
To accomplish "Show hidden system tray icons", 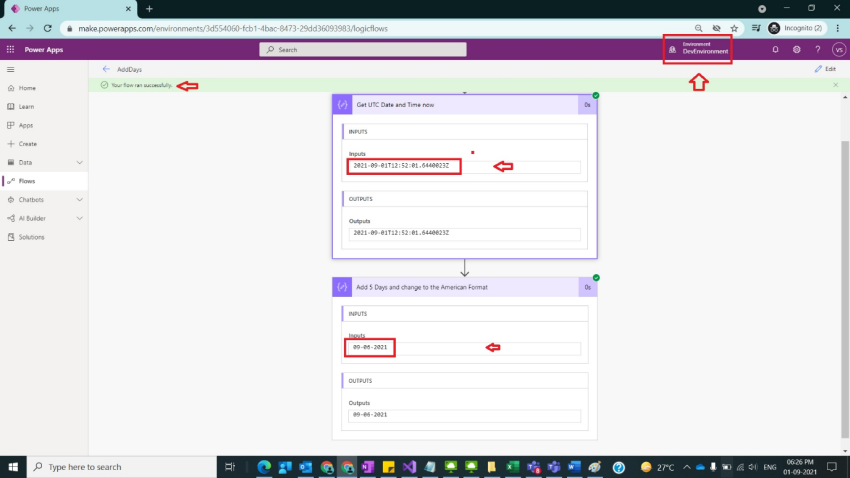I will point(687,467).
